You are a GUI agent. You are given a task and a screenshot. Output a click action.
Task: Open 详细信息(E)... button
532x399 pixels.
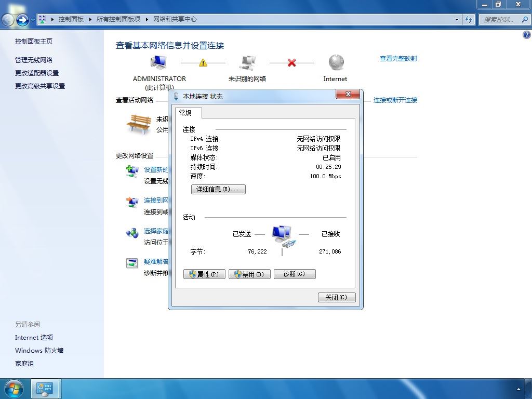pos(218,189)
